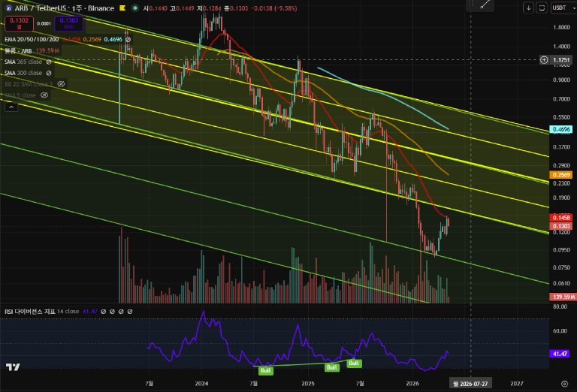This screenshot has width=577, height=392.
Task: Click the green market status dot
Action: 135,8
